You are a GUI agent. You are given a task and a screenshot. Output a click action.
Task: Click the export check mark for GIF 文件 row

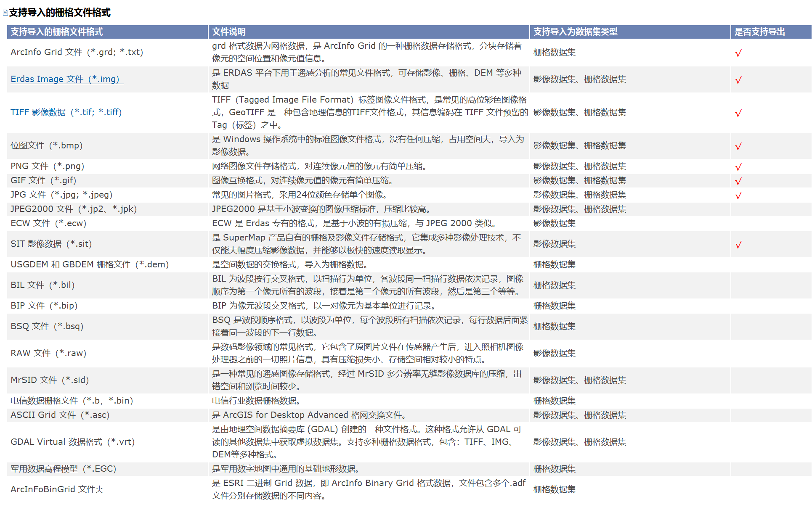point(738,182)
